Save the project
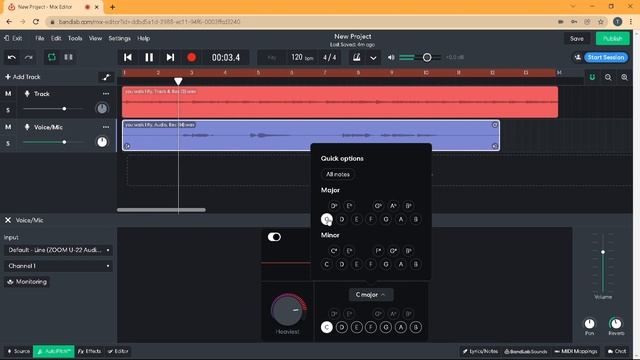This screenshot has height=360, width=640. 577,39
